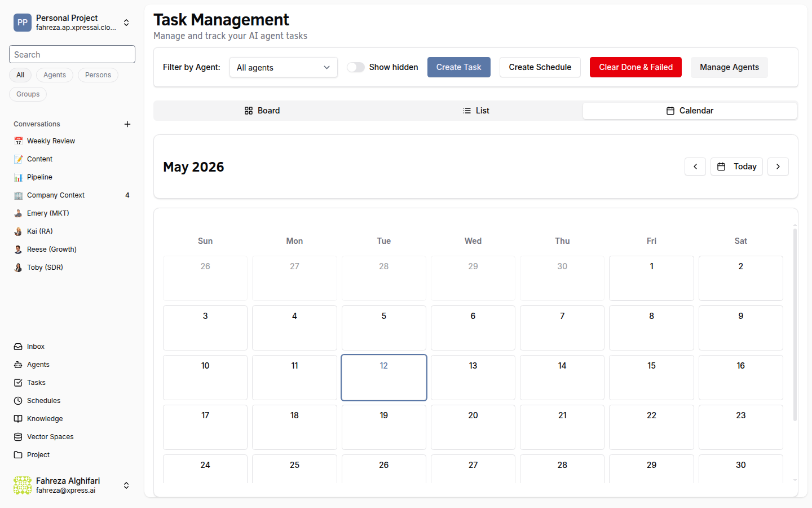Go to previous month with left chevron
The width and height of the screenshot is (812, 508).
(x=695, y=167)
